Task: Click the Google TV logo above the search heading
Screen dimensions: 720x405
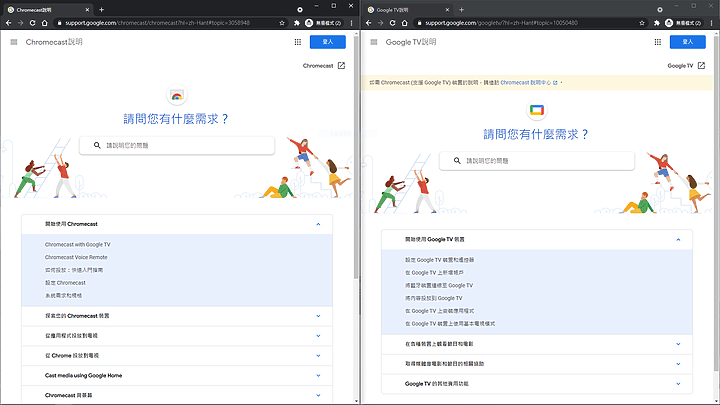Action: click(537, 110)
